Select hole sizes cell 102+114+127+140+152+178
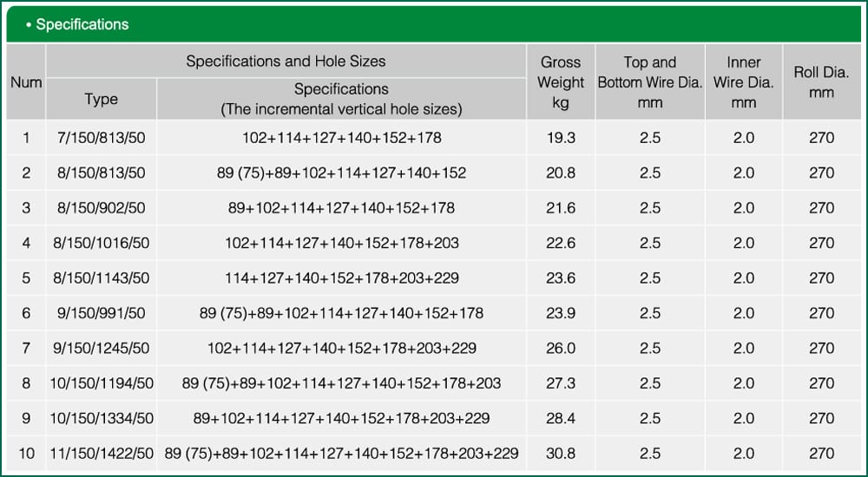The image size is (868, 477). pyautogui.click(x=341, y=138)
